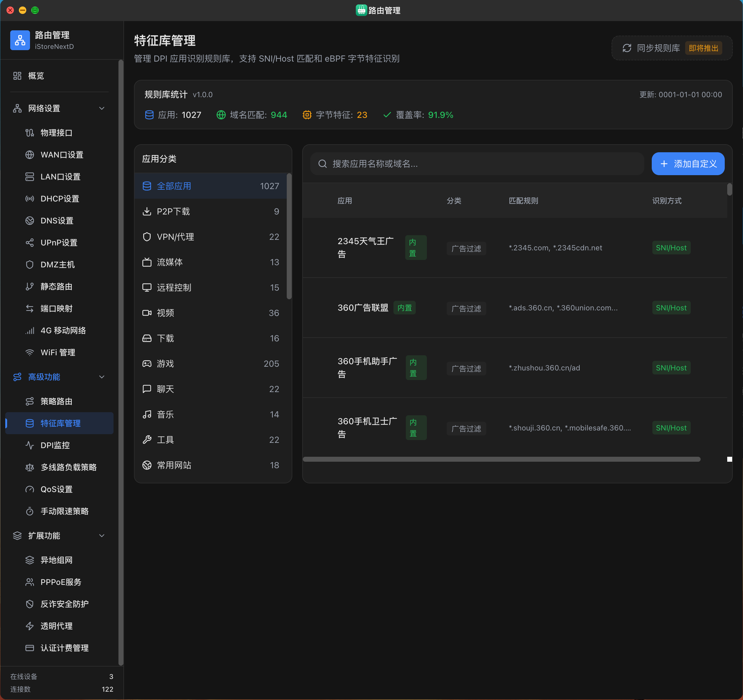The image size is (743, 700).
Task: Click the DPI监控 activity icon
Action: point(29,445)
